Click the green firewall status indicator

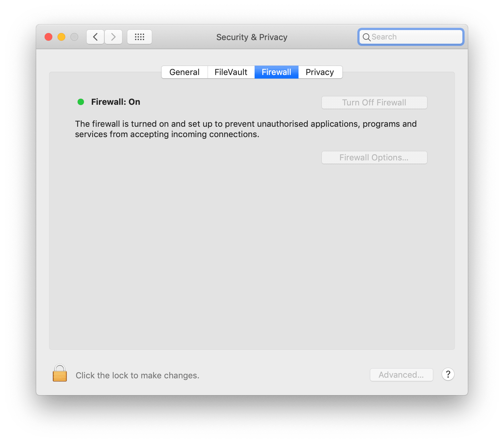click(81, 102)
